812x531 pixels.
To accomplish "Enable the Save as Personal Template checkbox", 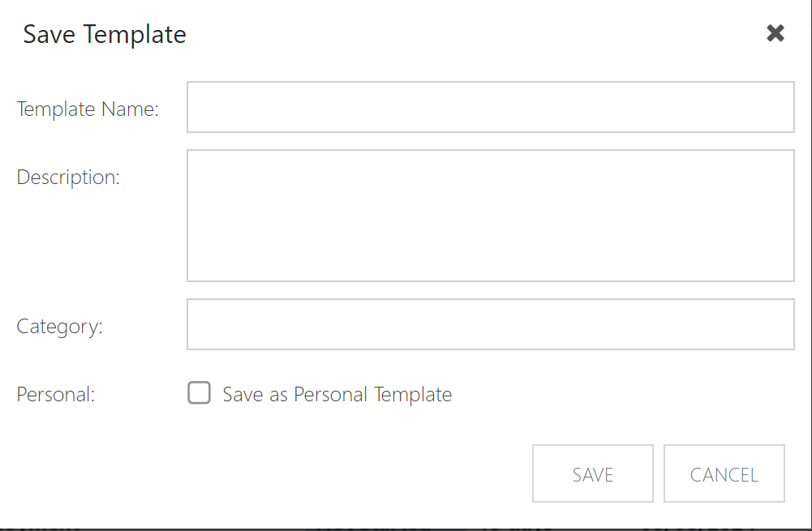I will pyautogui.click(x=199, y=393).
